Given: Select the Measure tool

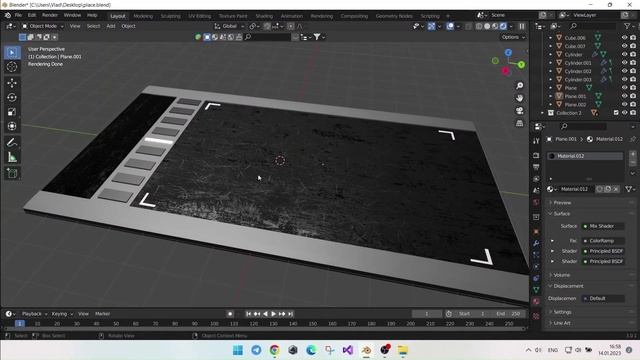Looking at the screenshot, I should pyautogui.click(x=12, y=157).
